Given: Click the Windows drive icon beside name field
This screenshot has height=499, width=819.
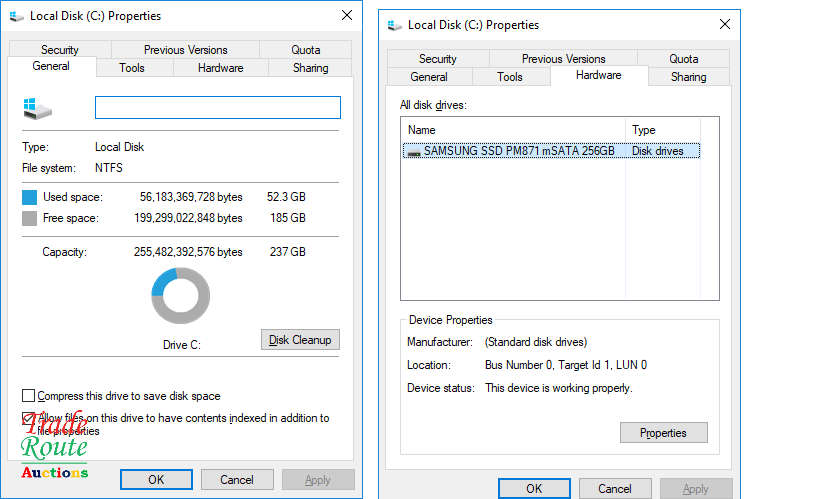Looking at the screenshot, I should (x=37, y=108).
